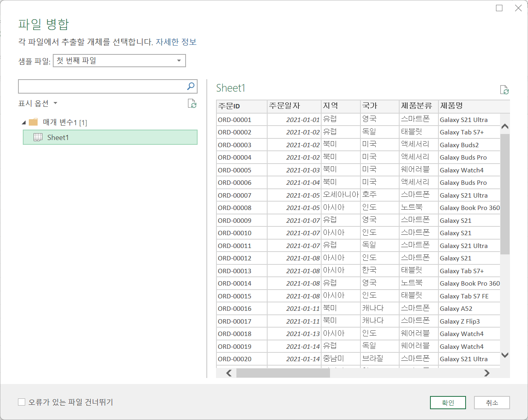528x420 pixels.
Task: Collapse the 매개 변수1 tree node
Action: point(24,122)
